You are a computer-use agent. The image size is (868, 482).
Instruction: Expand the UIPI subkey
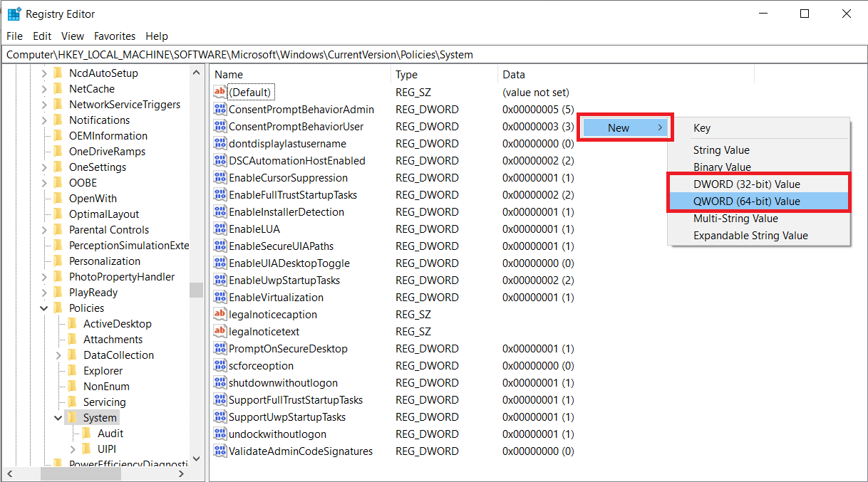72,449
